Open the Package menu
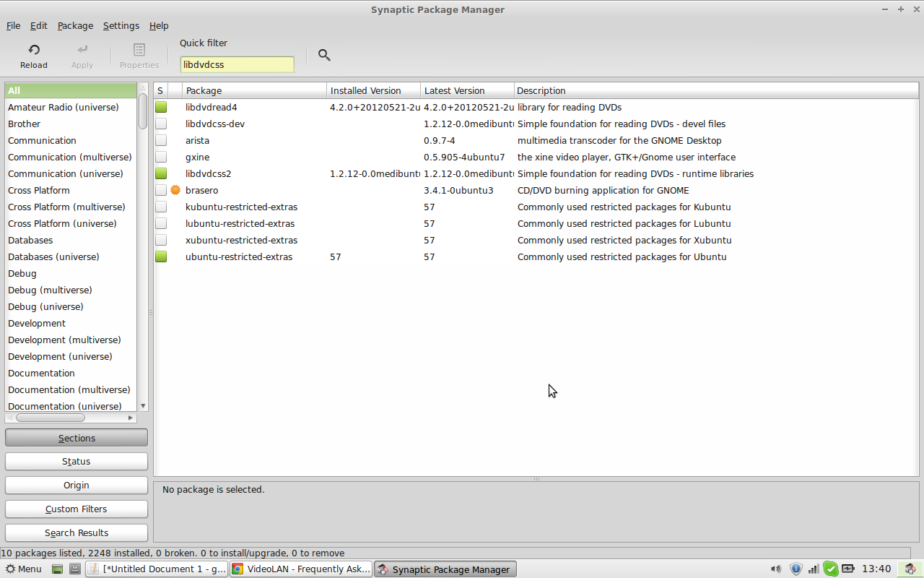 [x=75, y=25]
